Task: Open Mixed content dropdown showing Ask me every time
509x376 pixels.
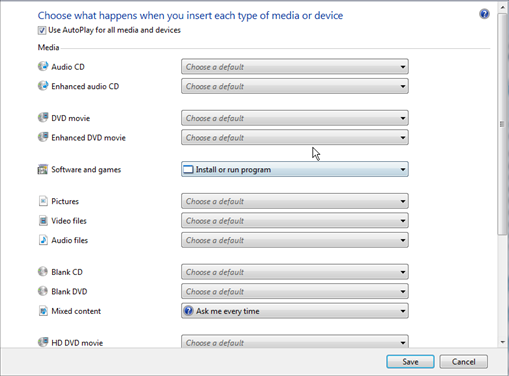Action: tap(295, 311)
